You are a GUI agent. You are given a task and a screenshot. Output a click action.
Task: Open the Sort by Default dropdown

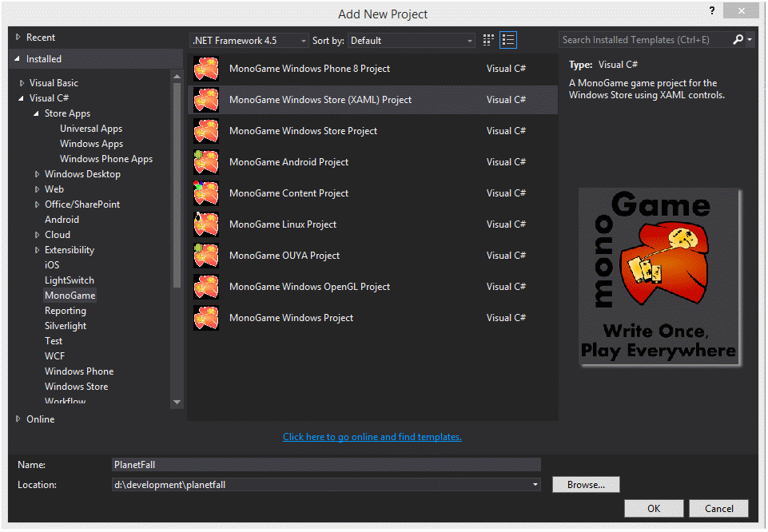(412, 41)
